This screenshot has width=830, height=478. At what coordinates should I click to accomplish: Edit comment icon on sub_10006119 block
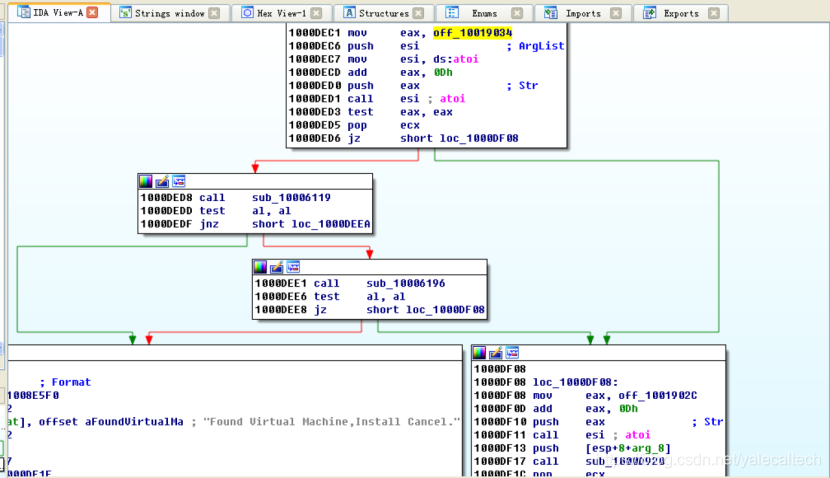click(162, 182)
